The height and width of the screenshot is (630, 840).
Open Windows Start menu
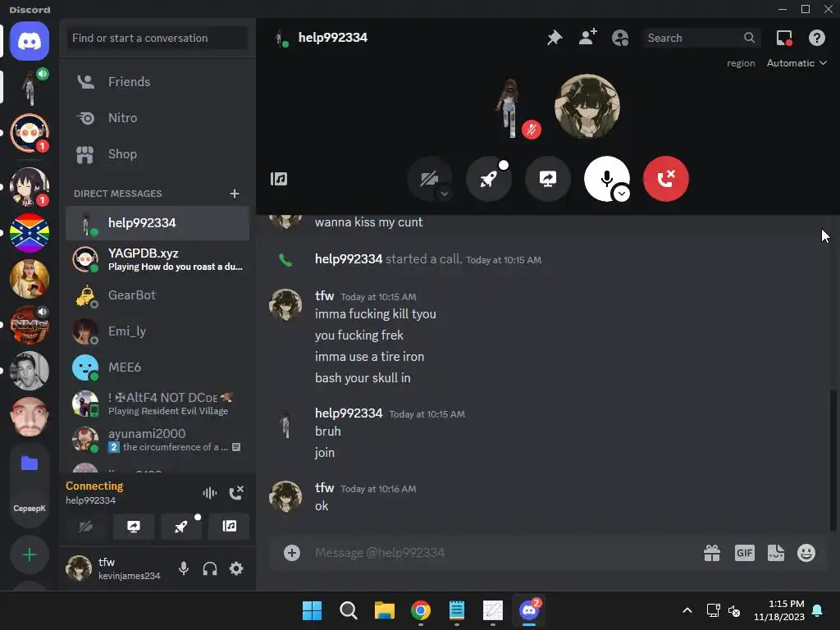click(312, 610)
